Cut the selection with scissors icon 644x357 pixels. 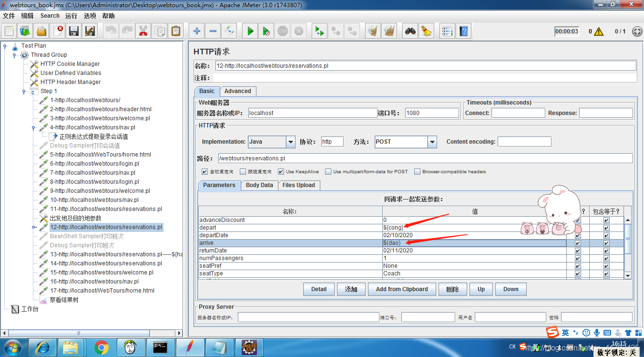coord(143,31)
